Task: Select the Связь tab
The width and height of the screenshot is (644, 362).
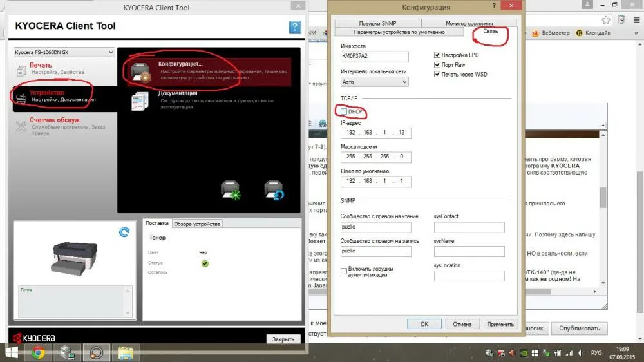Action: tap(490, 31)
